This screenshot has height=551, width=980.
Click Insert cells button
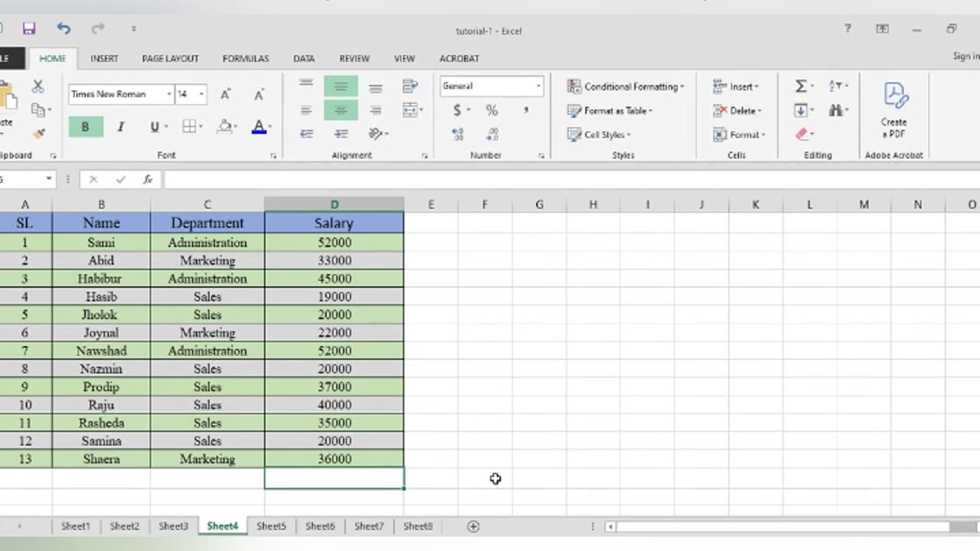tap(737, 86)
